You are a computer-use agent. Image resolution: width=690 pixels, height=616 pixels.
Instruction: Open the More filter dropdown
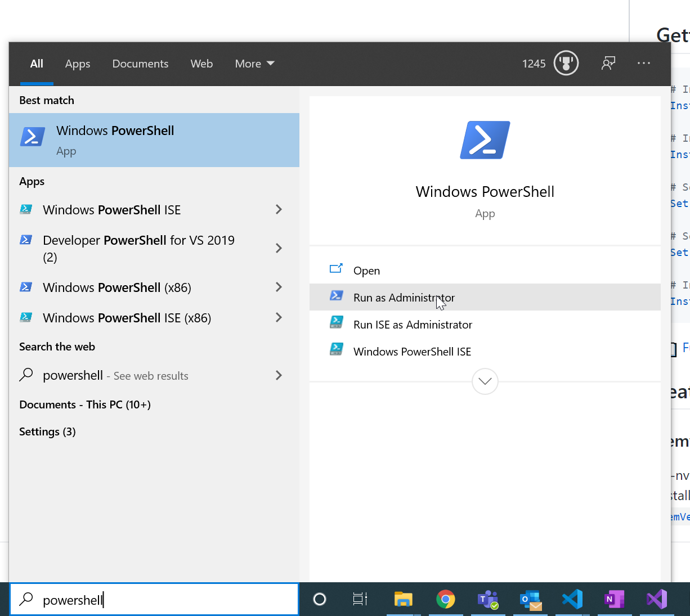(254, 64)
